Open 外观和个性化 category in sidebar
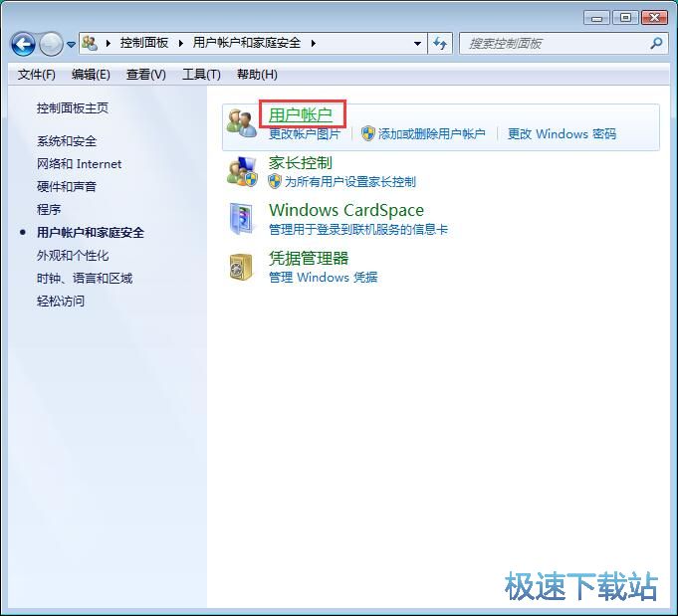Viewport: 678px width, 616px height. coord(73,256)
